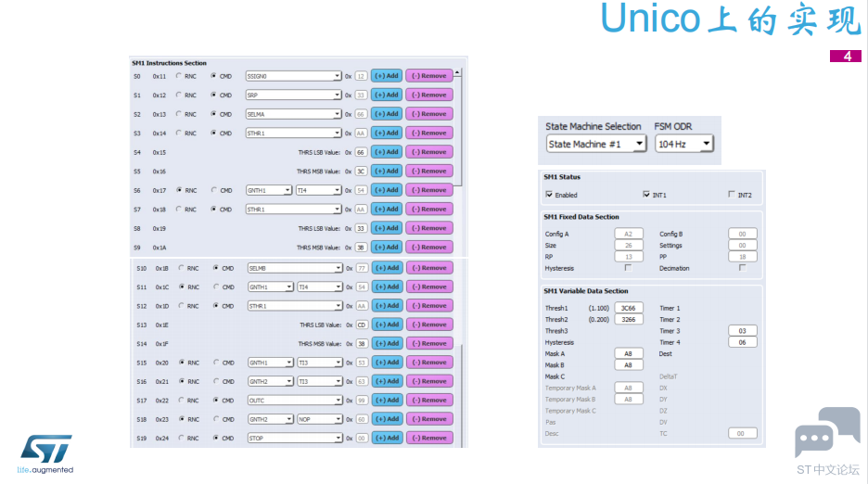Click the Temporary Mask A field
This screenshot has width=868, height=484.
point(629,388)
